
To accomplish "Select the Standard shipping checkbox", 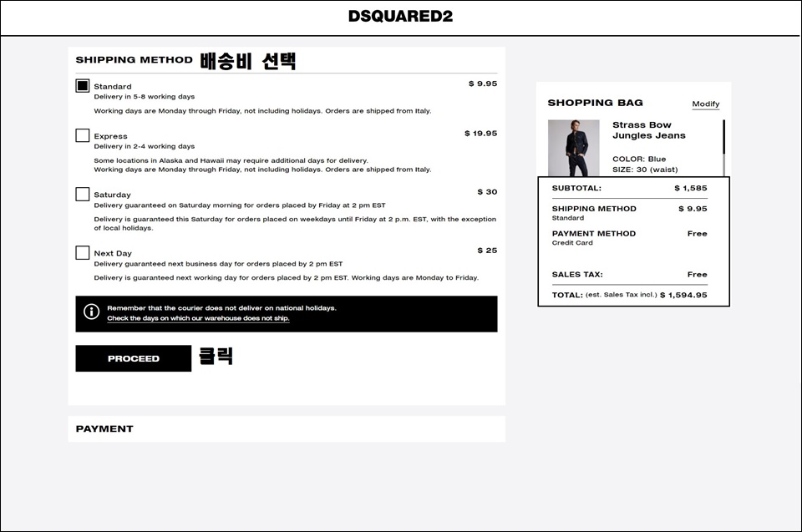I will 83,85.
